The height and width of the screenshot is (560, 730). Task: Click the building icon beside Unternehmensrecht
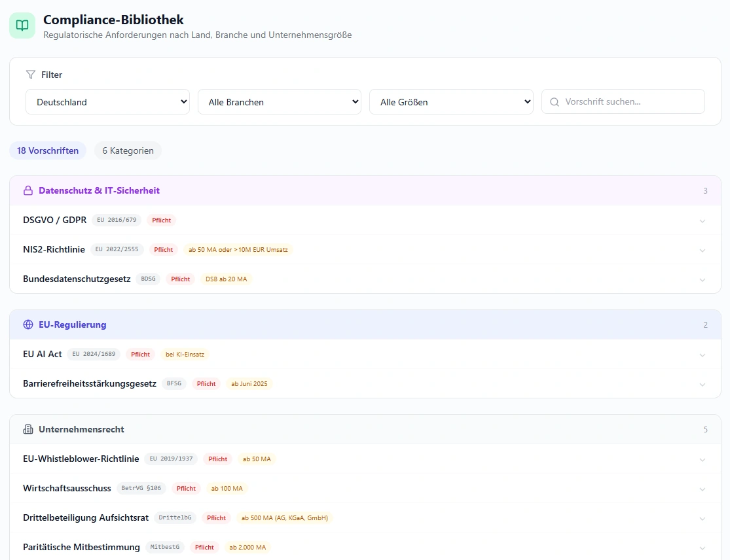coord(28,430)
